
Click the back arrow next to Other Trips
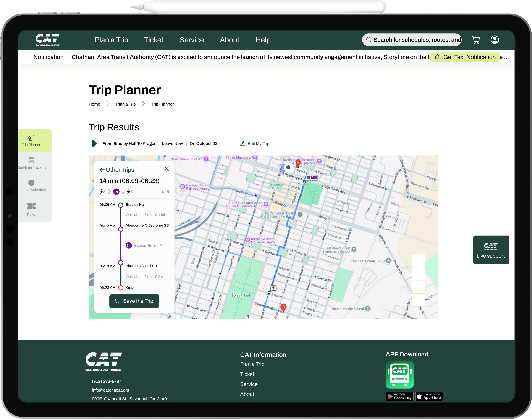(102, 170)
